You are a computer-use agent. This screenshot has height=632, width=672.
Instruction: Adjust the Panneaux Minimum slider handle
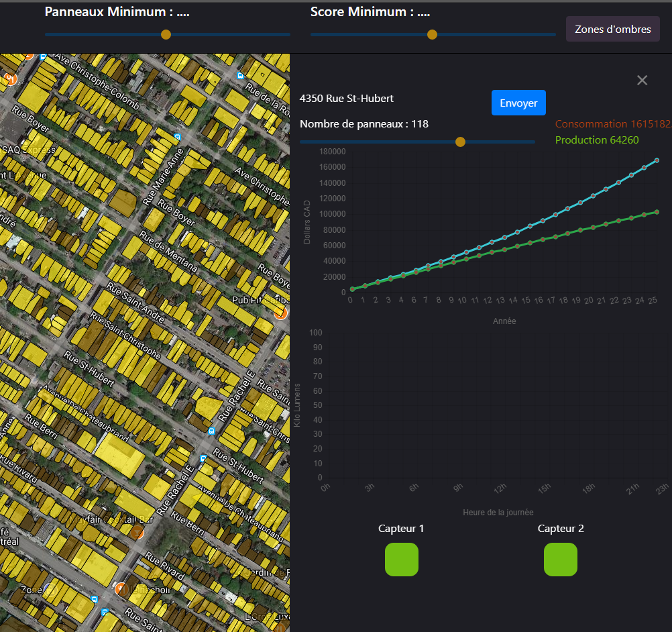point(166,35)
